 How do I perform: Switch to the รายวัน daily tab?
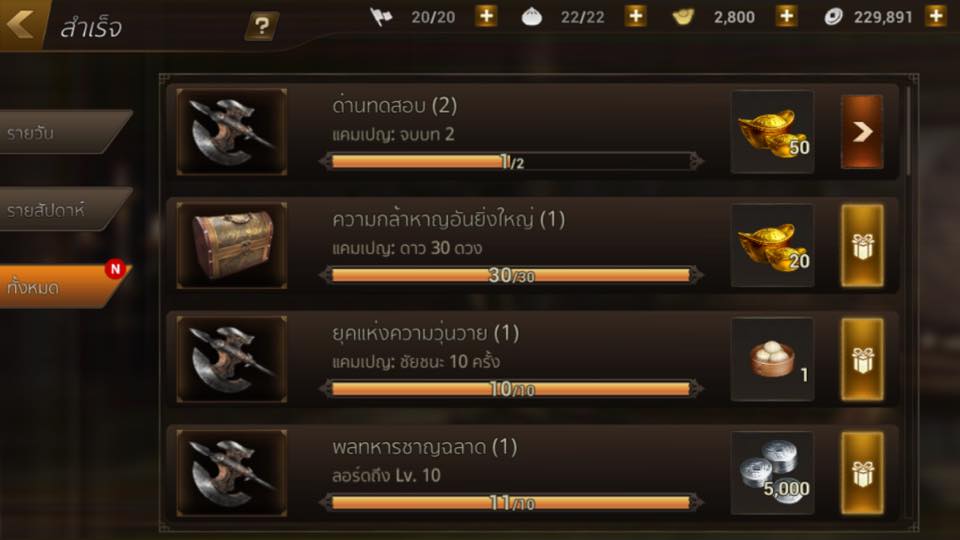64,132
